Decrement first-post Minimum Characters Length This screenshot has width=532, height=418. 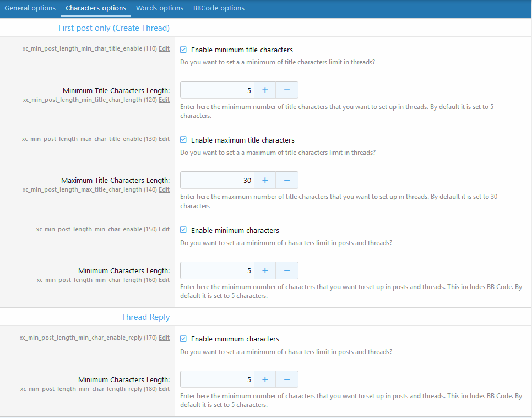287,271
